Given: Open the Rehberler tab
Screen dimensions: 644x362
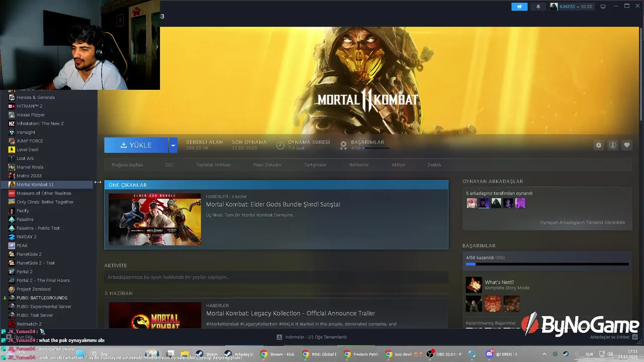Looking at the screenshot, I should point(359,165).
